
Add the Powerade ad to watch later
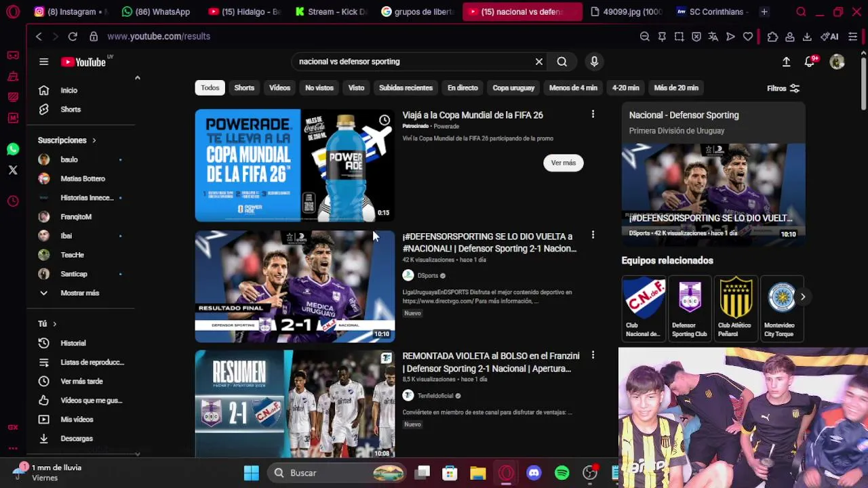(384, 120)
